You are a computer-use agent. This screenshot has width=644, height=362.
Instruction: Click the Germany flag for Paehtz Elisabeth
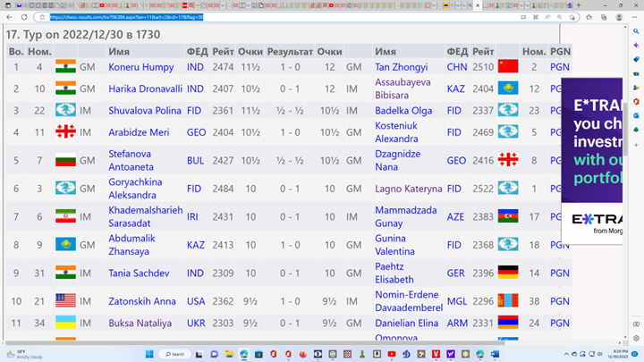[507, 274]
